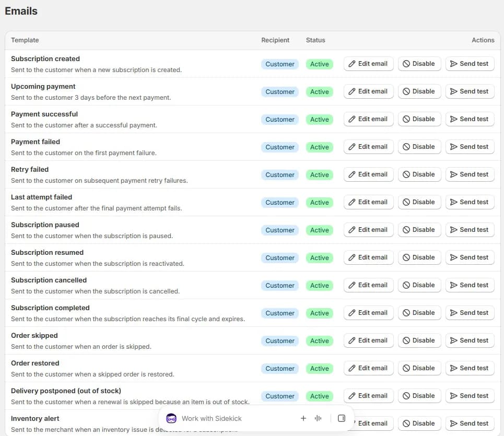Edit Subscription cancelled email
Viewport: 504px width, 436px height.
(x=368, y=285)
